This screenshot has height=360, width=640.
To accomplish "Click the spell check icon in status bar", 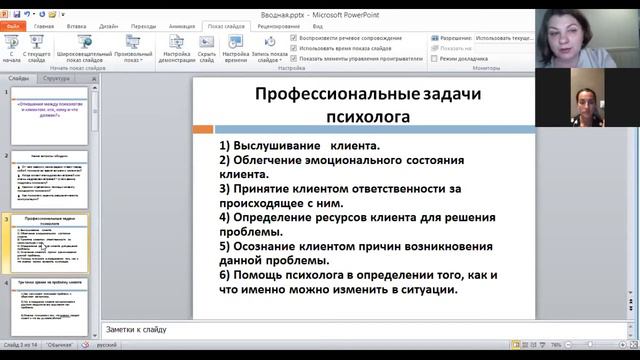I will click(85, 345).
